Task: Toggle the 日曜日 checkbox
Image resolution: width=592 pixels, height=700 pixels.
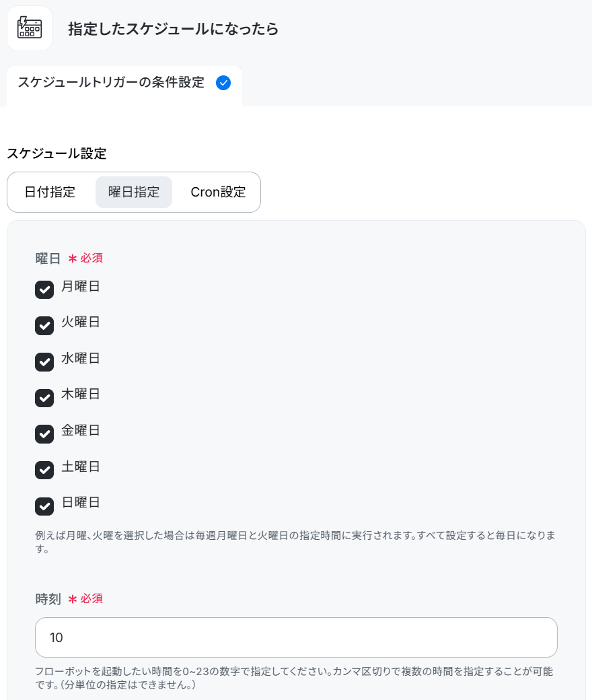Action: pos(44,506)
